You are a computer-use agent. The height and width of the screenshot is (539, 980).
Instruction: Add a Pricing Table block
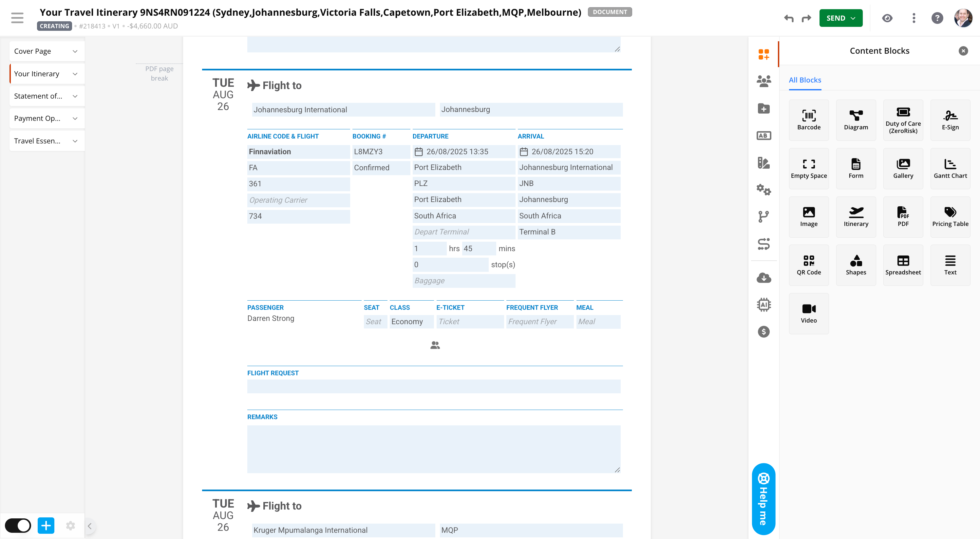click(950, 217)
